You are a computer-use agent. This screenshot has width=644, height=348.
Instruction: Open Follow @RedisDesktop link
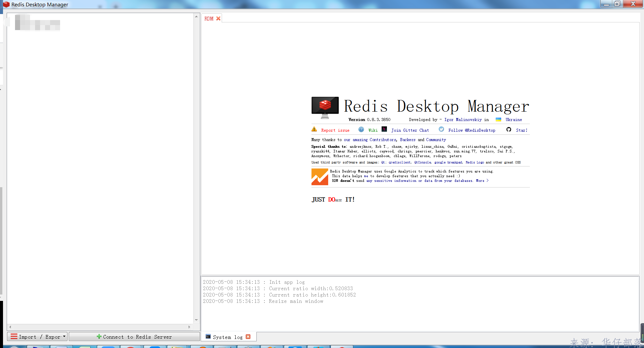[x=472, y=130]
